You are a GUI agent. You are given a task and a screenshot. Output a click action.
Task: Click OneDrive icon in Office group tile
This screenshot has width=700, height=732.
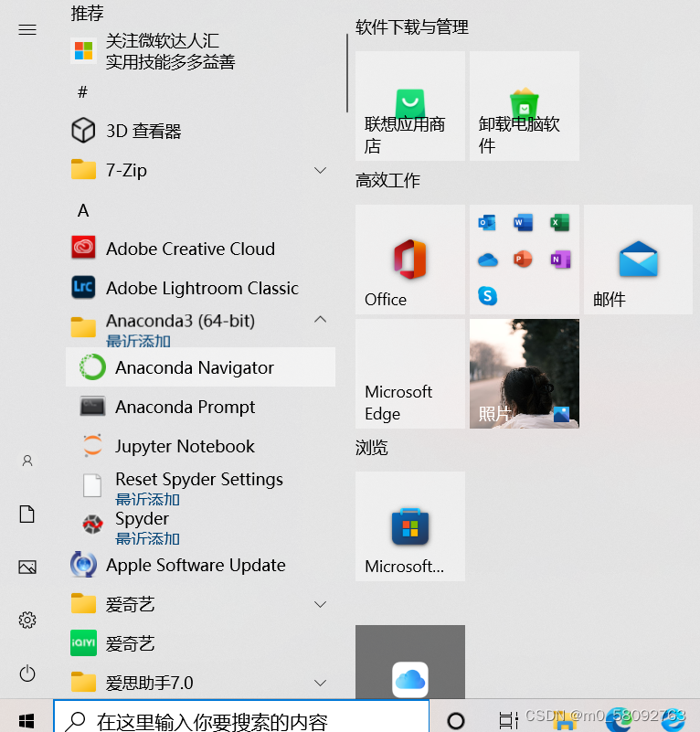[x=487, y=260]
